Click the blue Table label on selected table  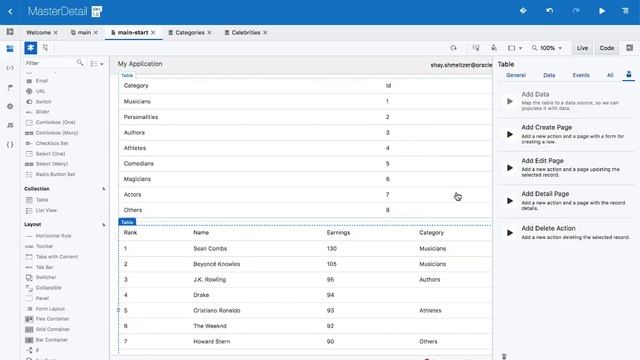127,222
